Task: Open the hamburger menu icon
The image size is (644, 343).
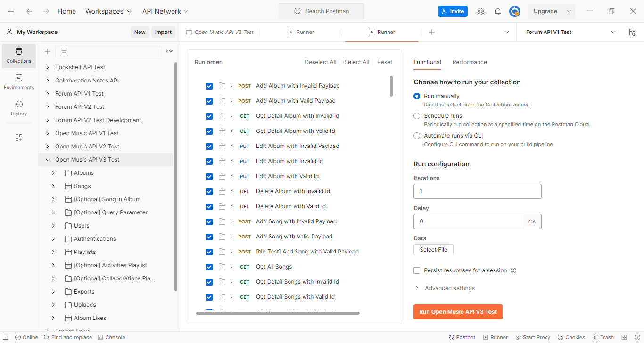Action: tap(11, 11)
